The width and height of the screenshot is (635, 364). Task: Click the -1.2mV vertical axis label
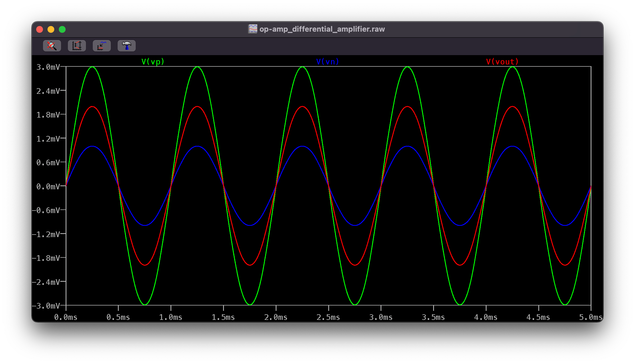[46, 234]
